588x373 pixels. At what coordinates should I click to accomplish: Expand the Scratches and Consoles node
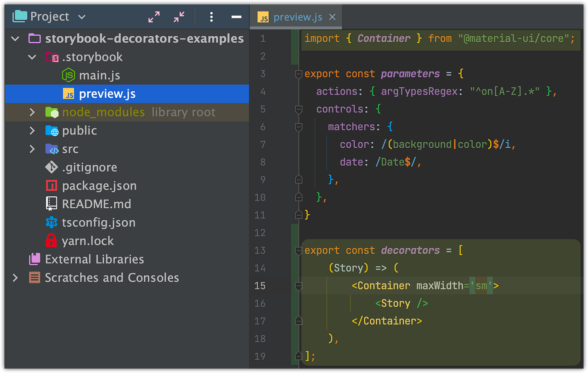[15, 277]
